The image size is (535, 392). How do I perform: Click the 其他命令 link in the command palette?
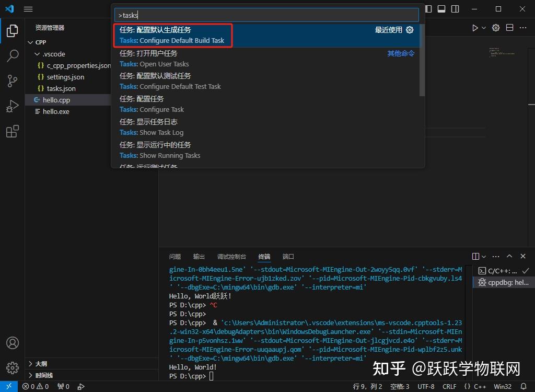[401, 53]
